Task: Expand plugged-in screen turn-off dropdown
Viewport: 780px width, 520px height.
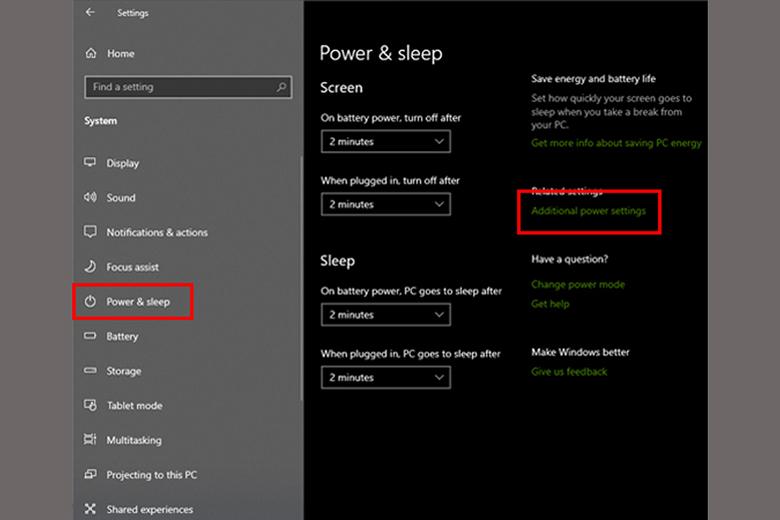Action: point(385,204)
